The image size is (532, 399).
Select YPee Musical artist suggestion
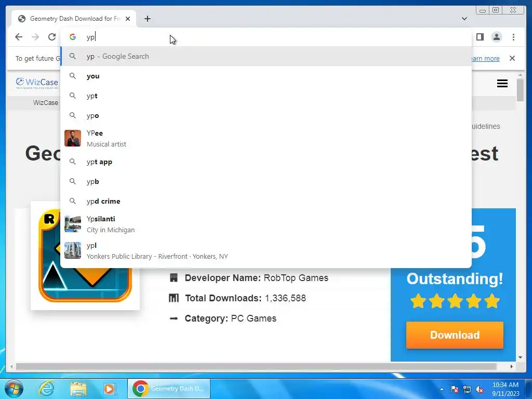click(x=266, y=138)
